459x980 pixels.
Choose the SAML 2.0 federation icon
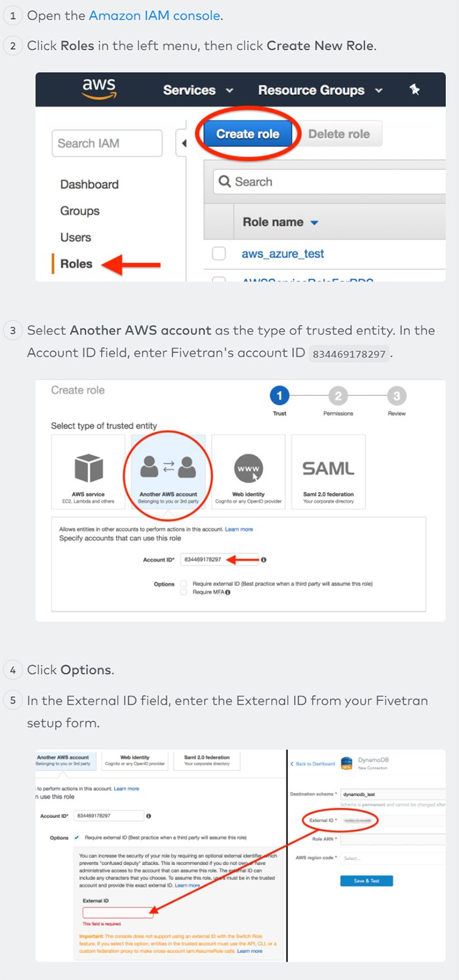[328, 469]
